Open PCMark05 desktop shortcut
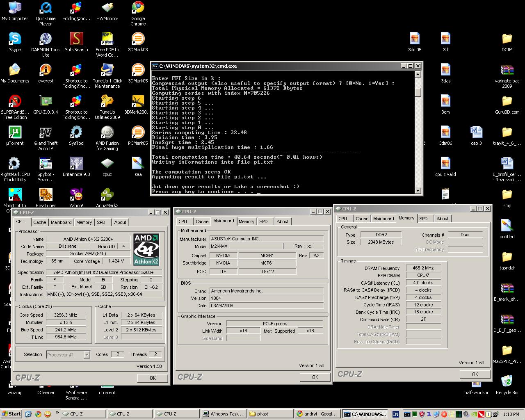Viewport: 525px width, 420px height. (x=138, y=136)
